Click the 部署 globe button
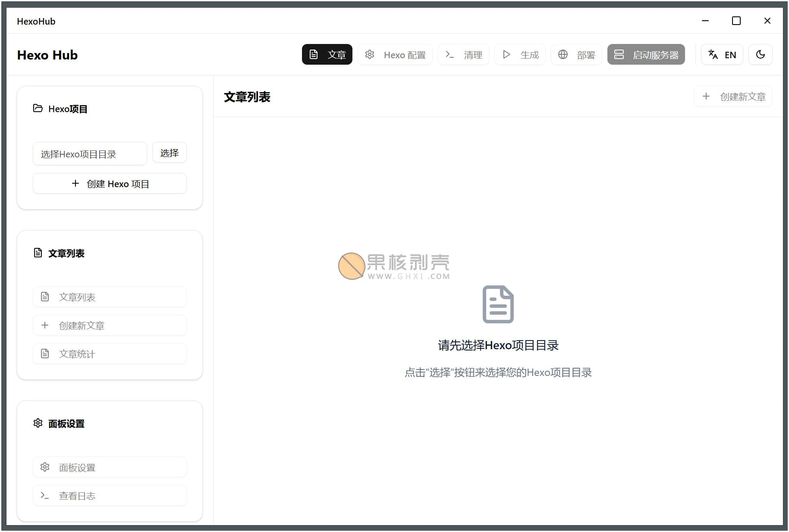The image size is (789, 532). coord(576,55)
